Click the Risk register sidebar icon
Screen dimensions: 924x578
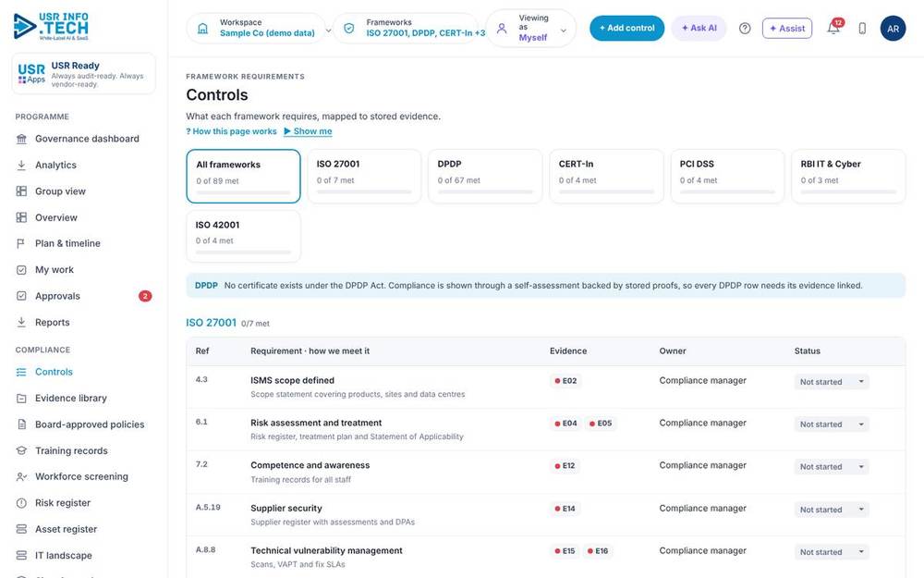pos(22,503)
